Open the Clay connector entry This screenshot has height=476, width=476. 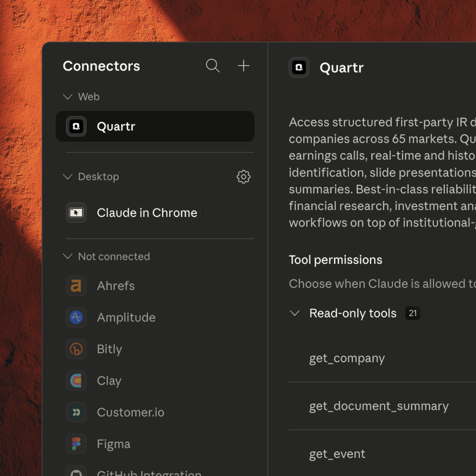coord(155,381)
